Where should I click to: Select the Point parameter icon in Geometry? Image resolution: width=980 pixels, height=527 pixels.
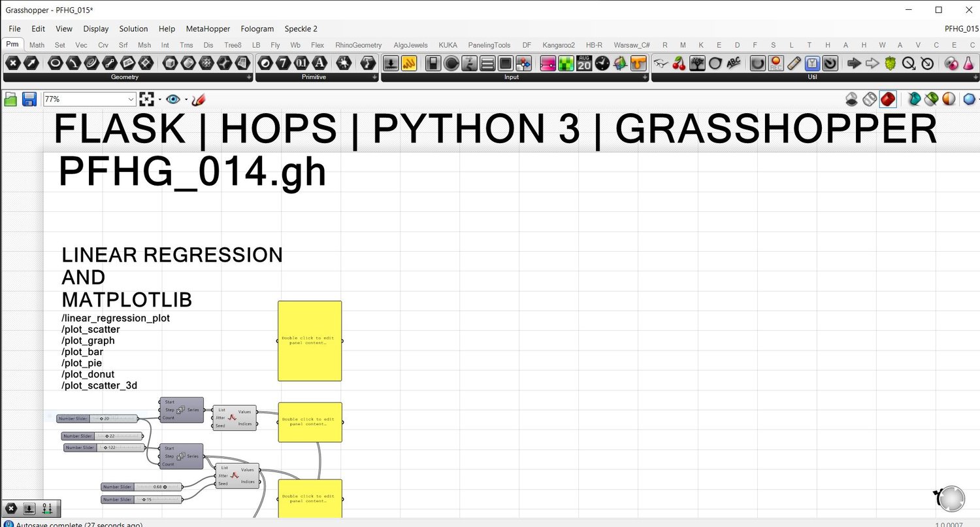coord(13,63)
